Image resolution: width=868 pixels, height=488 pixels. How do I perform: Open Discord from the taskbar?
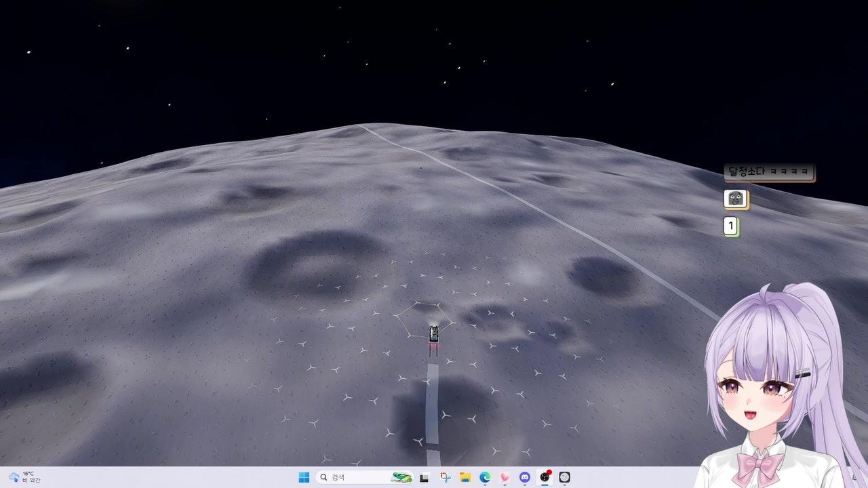click(524, 477)
